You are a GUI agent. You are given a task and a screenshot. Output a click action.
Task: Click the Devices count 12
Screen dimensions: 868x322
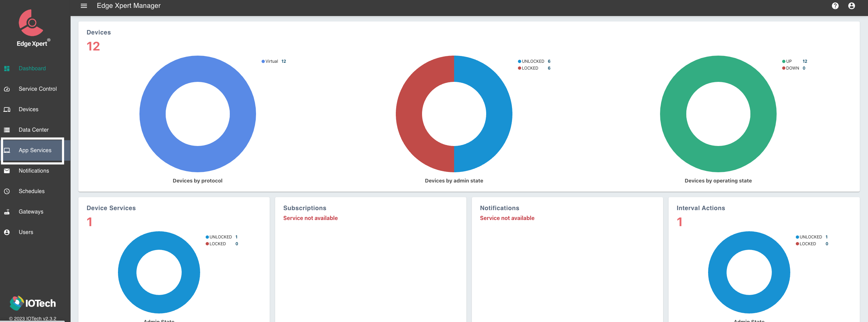click(x=93, y=46)
